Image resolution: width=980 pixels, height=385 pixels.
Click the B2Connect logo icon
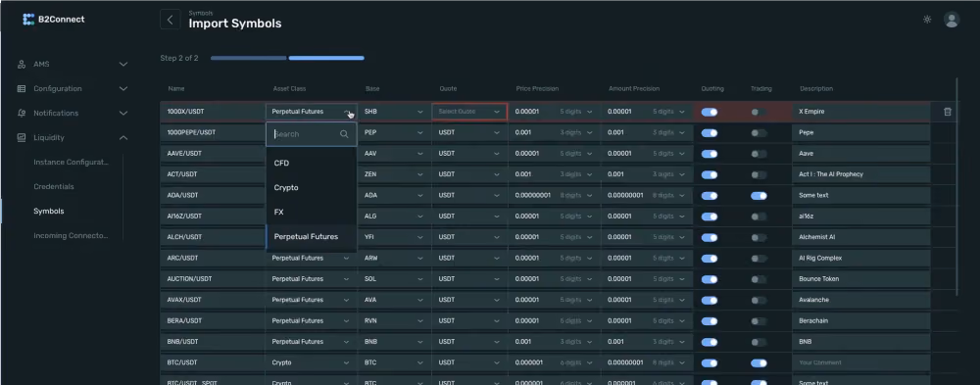coord(28,20)
